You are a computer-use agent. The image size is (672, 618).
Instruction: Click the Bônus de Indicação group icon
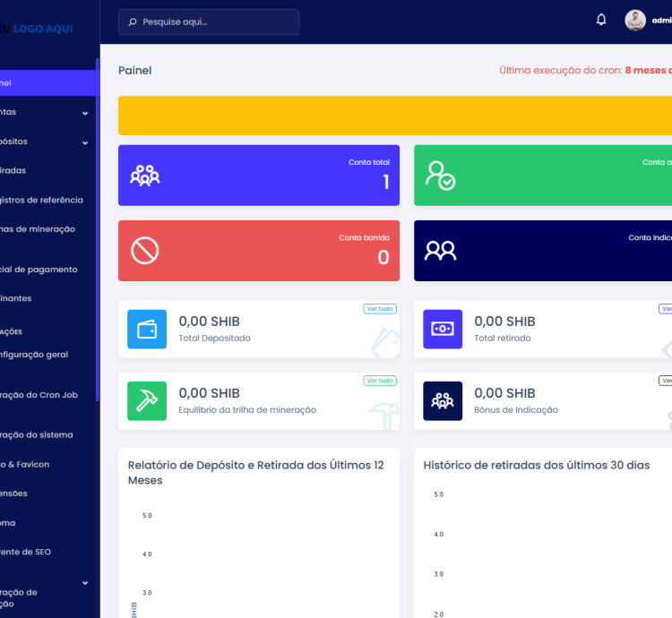click(x=443, y=401)
